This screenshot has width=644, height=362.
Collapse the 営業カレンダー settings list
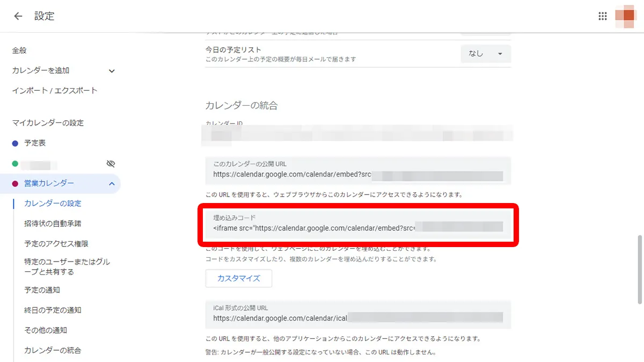coord(112,183)
